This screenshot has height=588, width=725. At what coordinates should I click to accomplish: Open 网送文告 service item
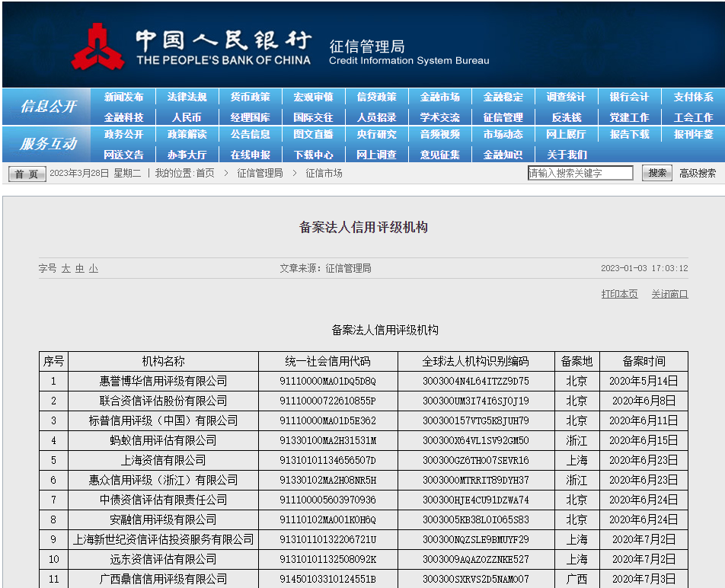(x=123, y=155)
